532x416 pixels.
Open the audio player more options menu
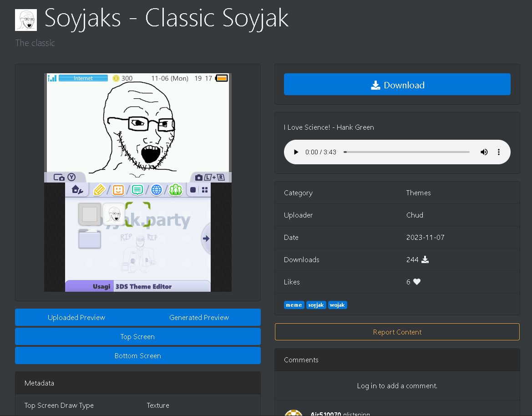[499, 152]
